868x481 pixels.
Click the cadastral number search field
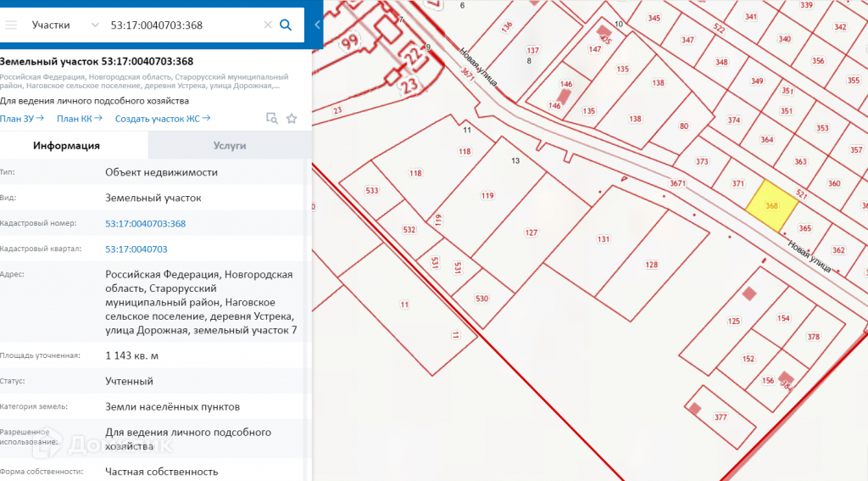[182, 25]
